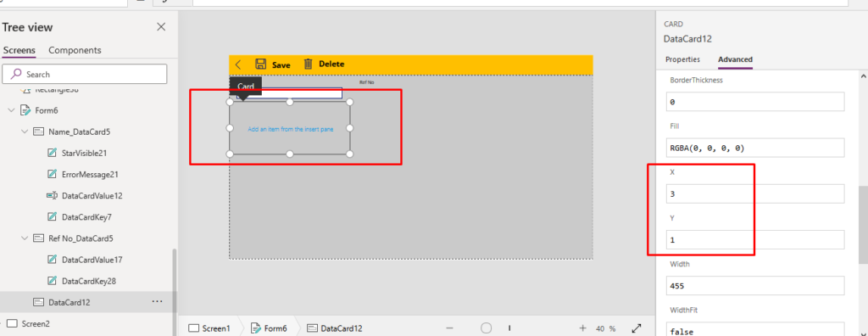Fit canvas to window icon
The image size is (868, 336).
click(x=637, y=328)
